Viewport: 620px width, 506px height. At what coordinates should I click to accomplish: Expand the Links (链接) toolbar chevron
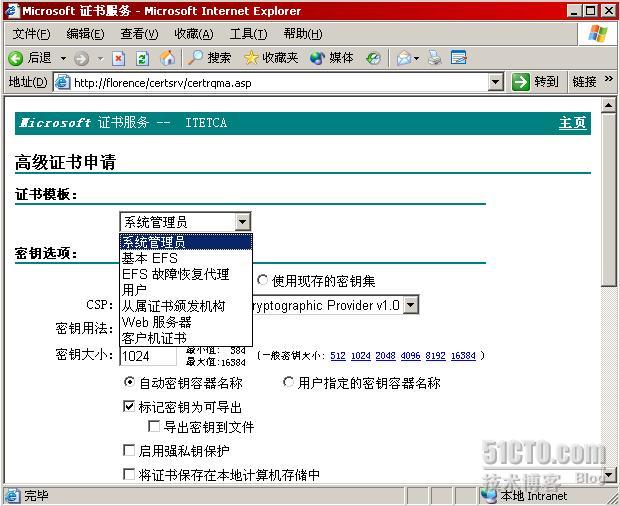point(609,79)
